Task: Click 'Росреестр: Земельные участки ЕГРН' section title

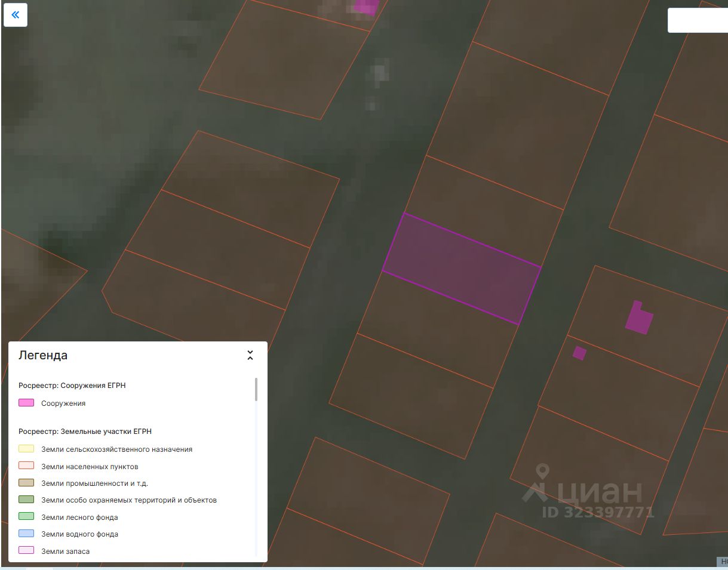Action: tap(85, 431)
